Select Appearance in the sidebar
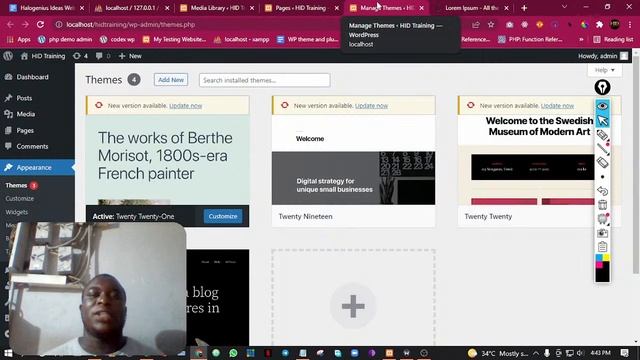This screenshot has height=360, width=640. click(34, 168)
